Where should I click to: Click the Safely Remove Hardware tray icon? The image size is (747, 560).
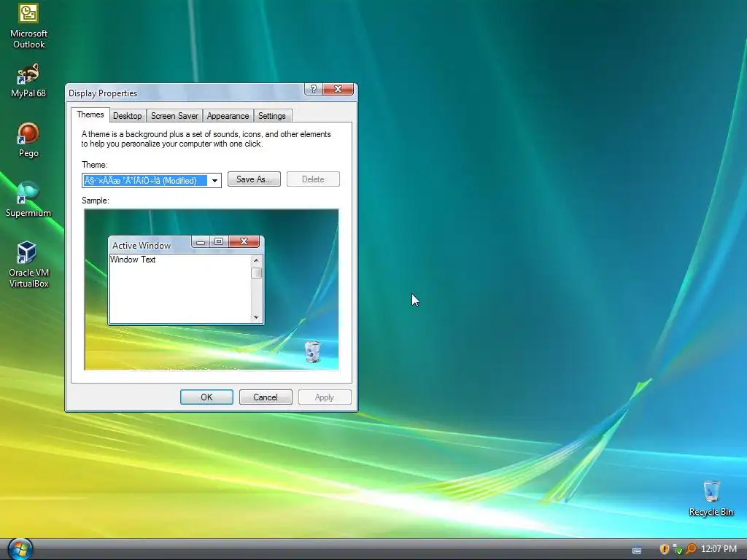click(677, 549)
